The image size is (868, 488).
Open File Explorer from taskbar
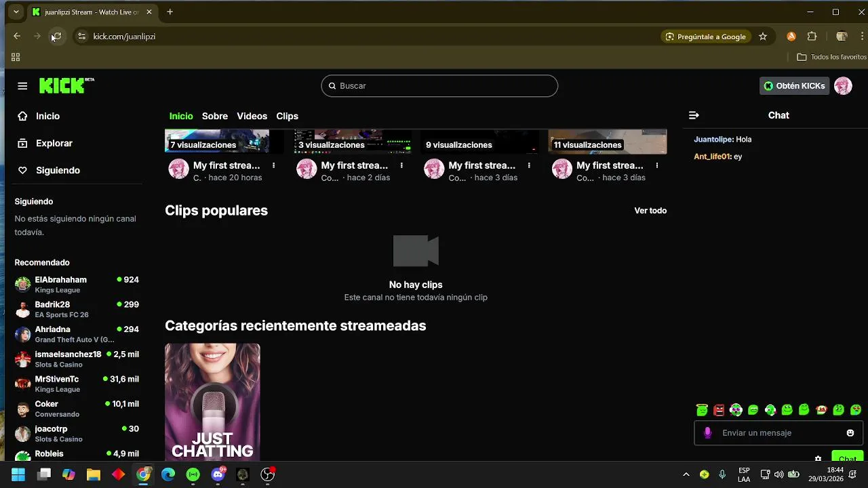(x=94, y=474)
